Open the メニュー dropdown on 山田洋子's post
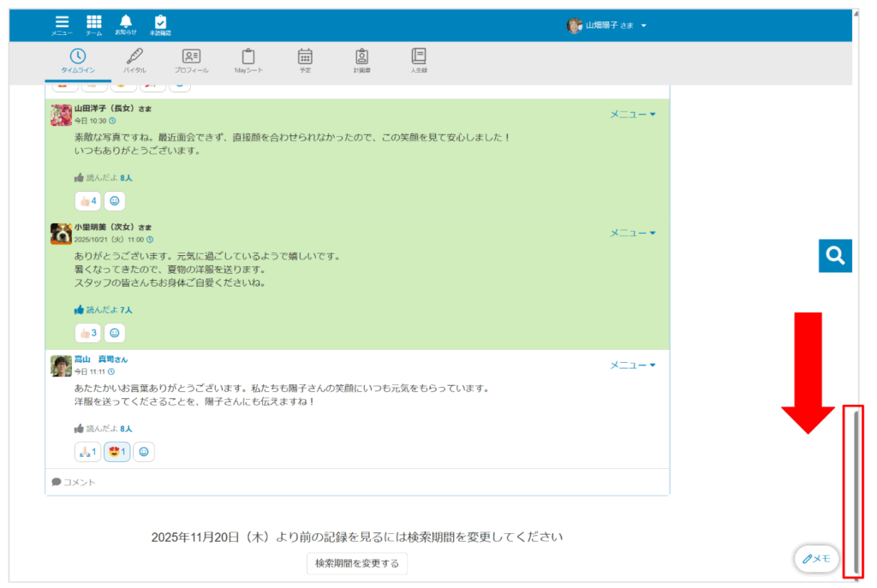 point(632,113)
